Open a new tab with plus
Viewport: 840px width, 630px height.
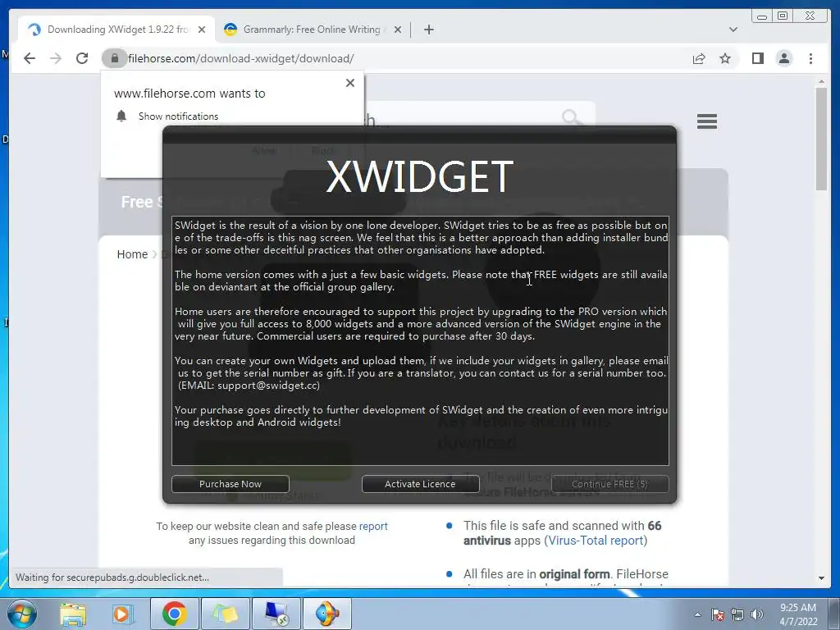[x=428, y=30]
